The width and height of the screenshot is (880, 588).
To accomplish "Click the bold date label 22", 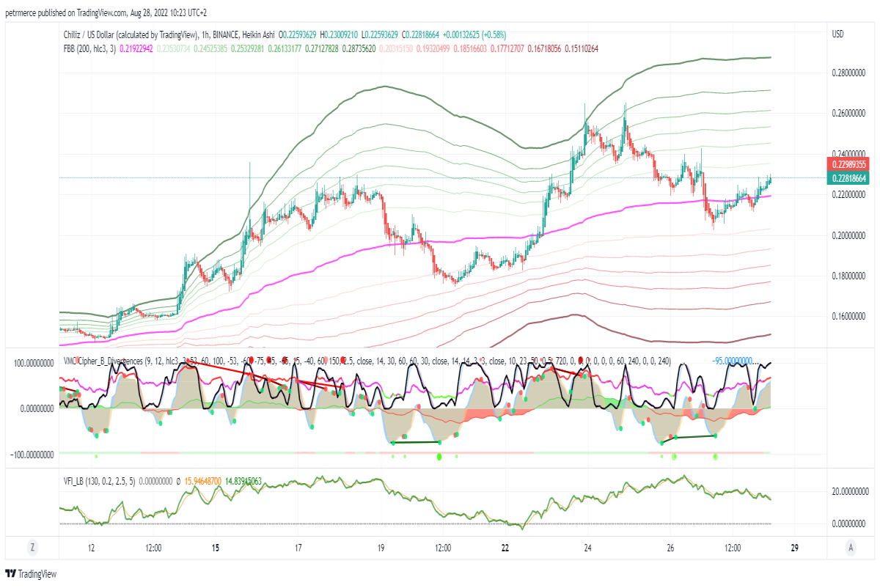I will tap(505, 548).
